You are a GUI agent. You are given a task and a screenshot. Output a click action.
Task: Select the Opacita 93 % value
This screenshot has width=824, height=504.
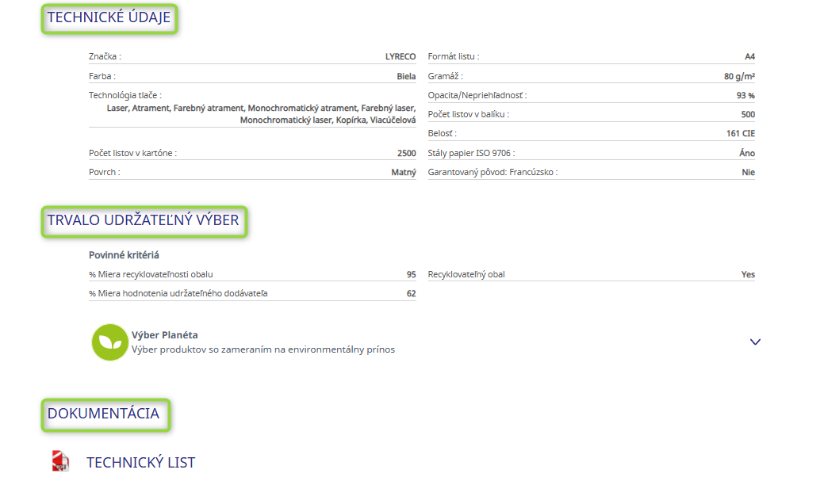click(745, 96)
